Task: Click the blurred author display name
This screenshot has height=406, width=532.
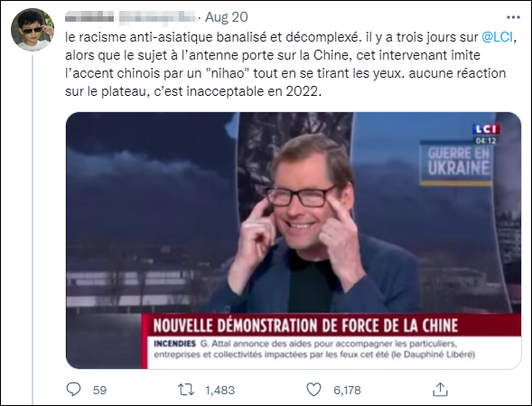Action: pyautogui.click(x=89, y=17)
